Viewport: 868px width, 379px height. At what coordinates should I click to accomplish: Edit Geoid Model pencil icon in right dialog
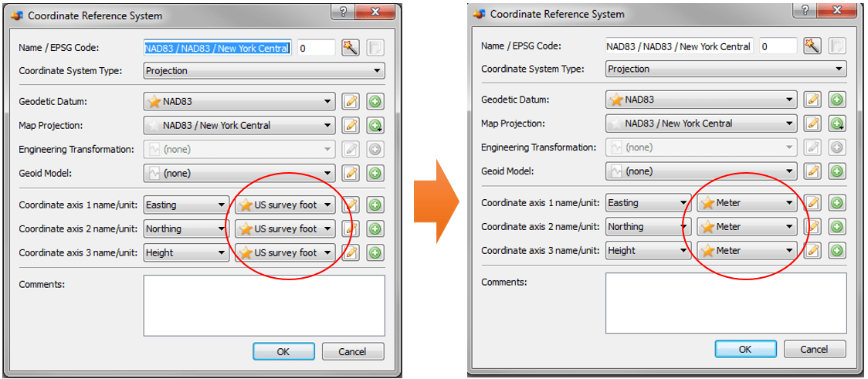pos(812,171)
